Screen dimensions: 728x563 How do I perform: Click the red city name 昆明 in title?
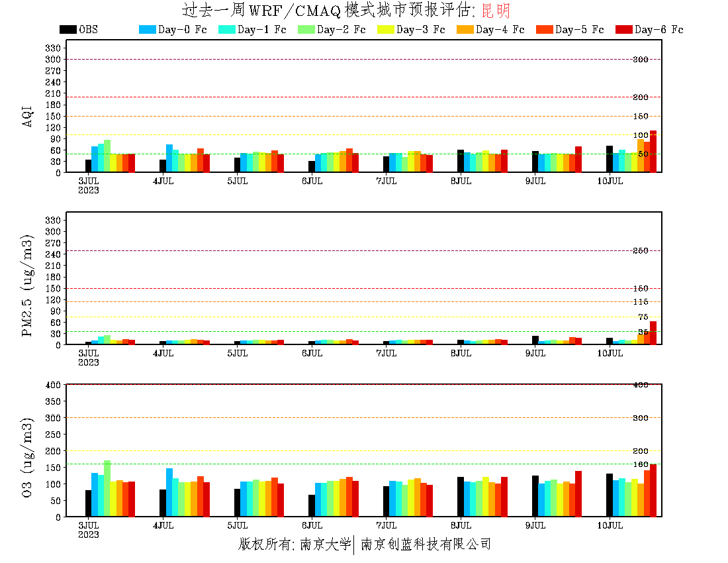(496, 10)
